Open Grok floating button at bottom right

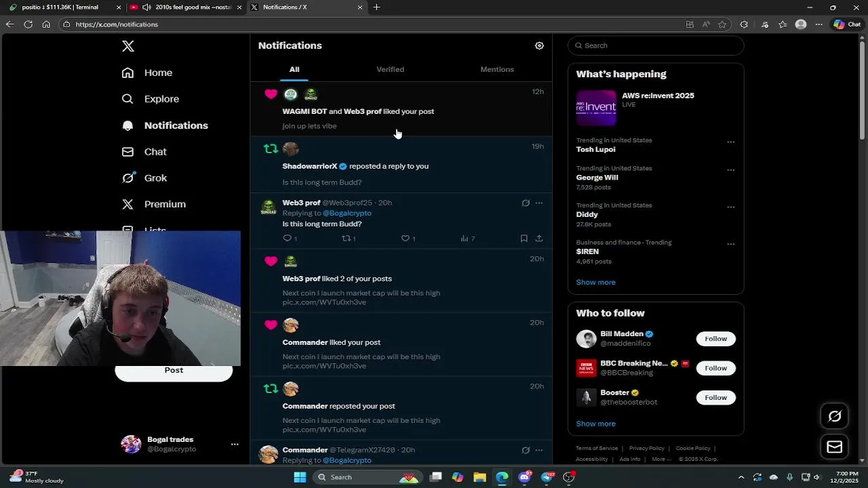(x=835, y=416)
